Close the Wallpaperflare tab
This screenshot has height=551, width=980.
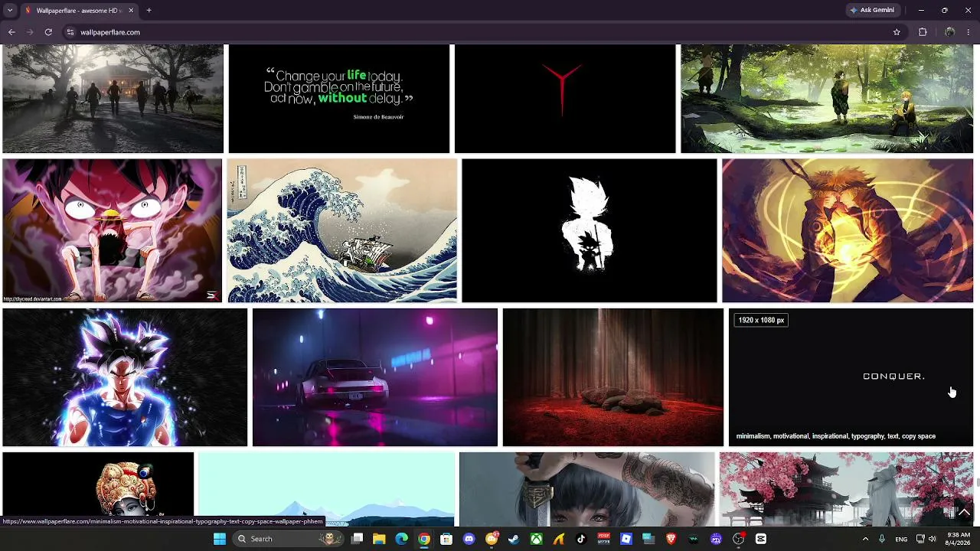click(x=131, y=11)
